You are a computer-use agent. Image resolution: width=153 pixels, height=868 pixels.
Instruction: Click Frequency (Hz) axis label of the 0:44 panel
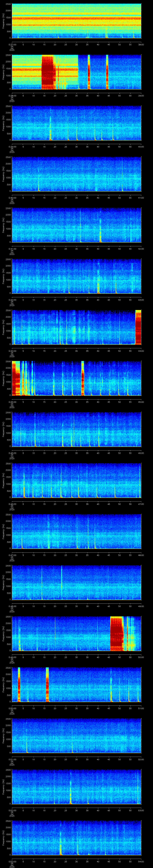click(x=3, y=378)
